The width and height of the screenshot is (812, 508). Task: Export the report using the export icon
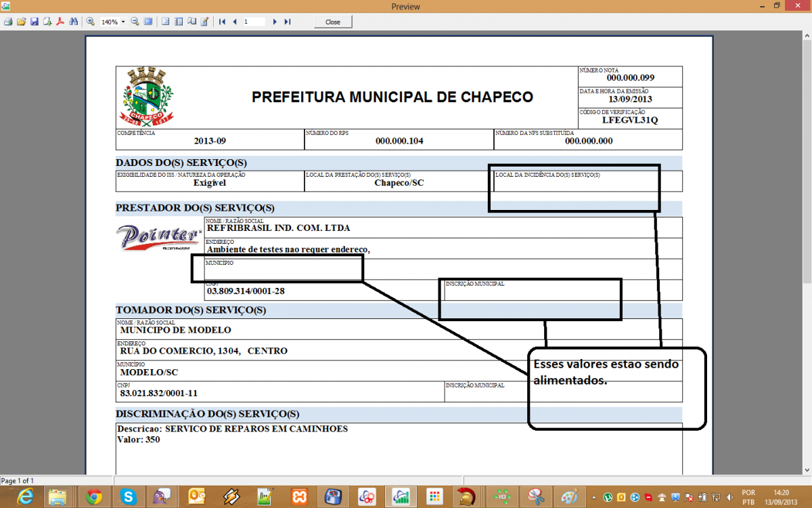coord(47,22)
